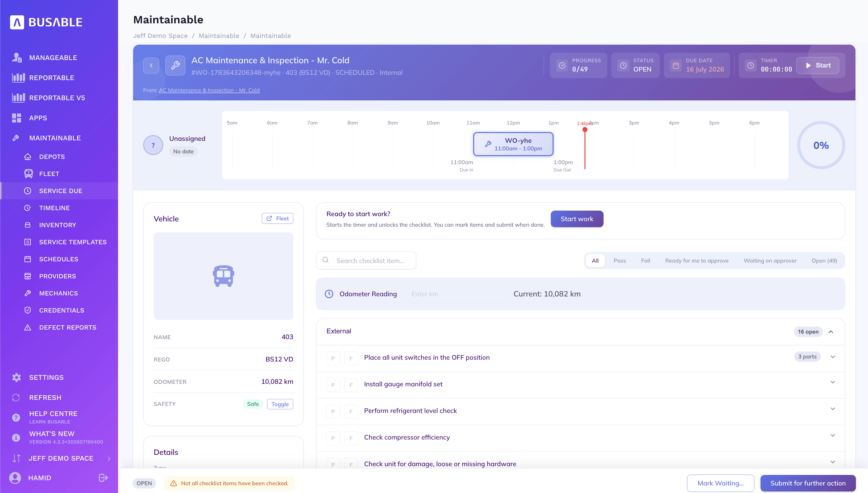This screenshot has width=868, height=493.
Task: Click the wrench icon beside work order title
Action: click(175, 65)
